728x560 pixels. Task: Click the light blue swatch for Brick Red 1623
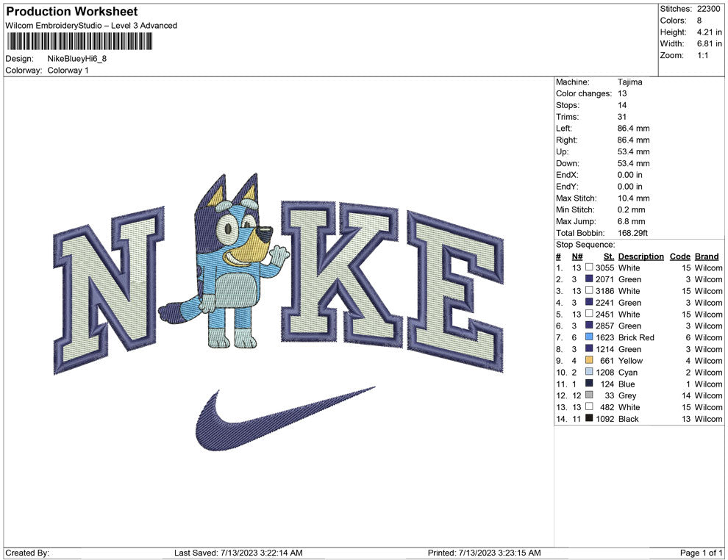tap(589, 337)
